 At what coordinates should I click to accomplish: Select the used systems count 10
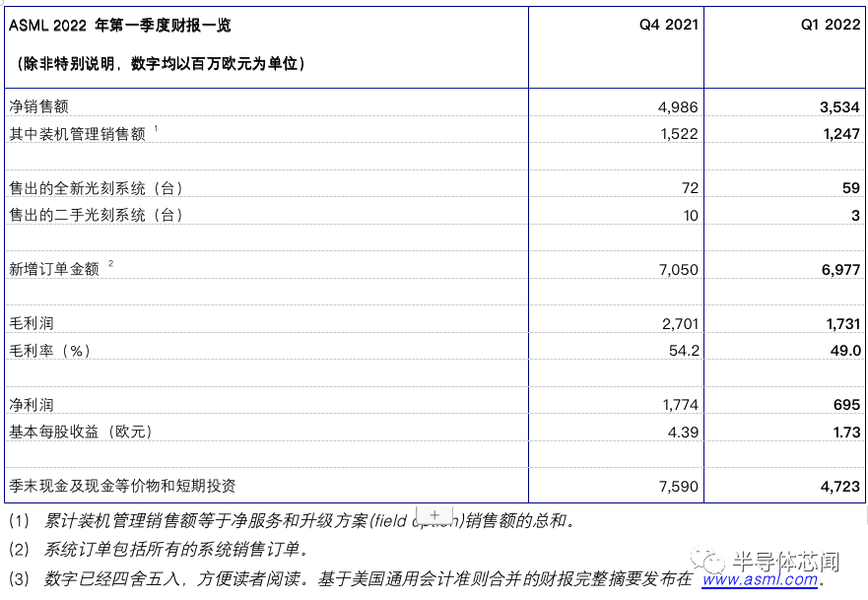click(x=691, y=216)
